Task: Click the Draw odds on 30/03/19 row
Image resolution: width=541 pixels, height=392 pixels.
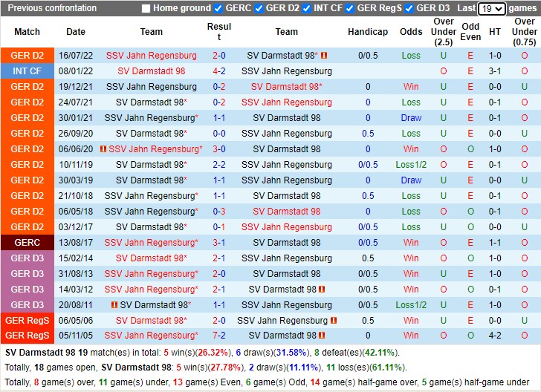Action: [411, 180]
